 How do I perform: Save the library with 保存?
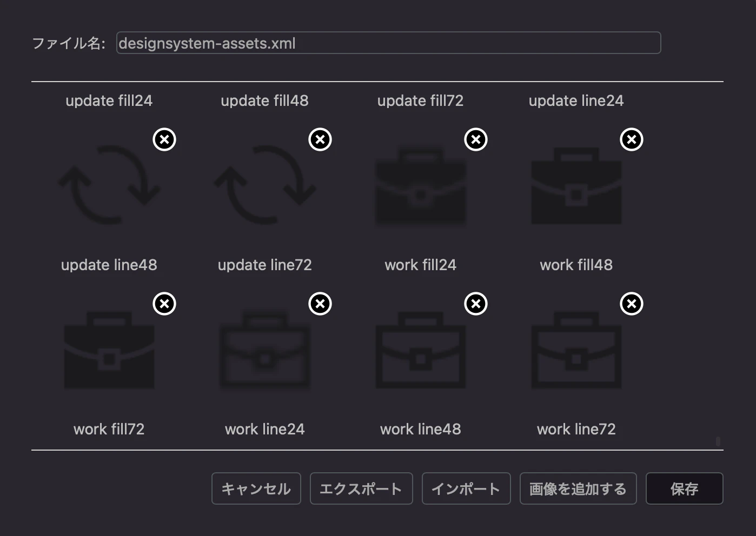click(x=685, y=488)
